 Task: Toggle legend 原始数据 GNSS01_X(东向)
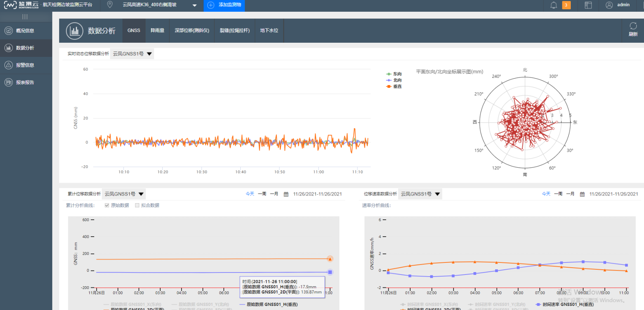(132, 304)
